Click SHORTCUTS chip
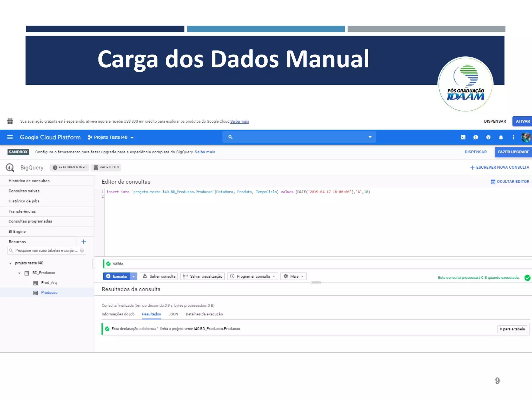Image resolution: width=532 pixels, height=399 pixels. pos(106,167)
